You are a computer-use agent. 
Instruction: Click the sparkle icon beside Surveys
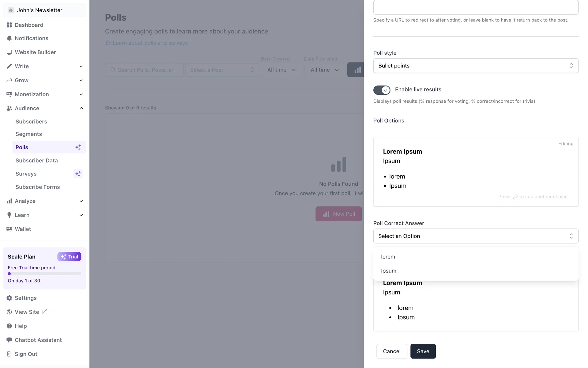click(78, 174)
